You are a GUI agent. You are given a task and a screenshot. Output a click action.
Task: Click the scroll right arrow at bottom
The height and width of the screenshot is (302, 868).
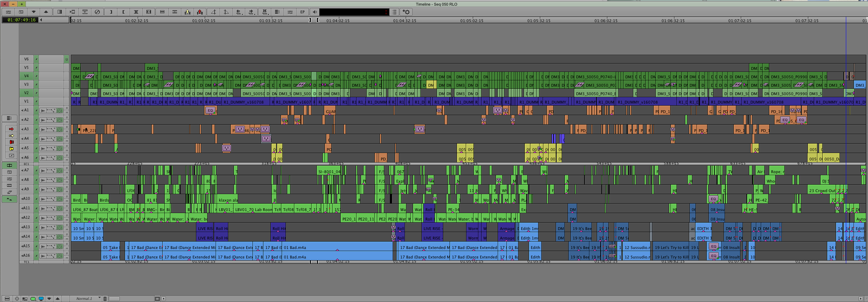tap(860, 299)
